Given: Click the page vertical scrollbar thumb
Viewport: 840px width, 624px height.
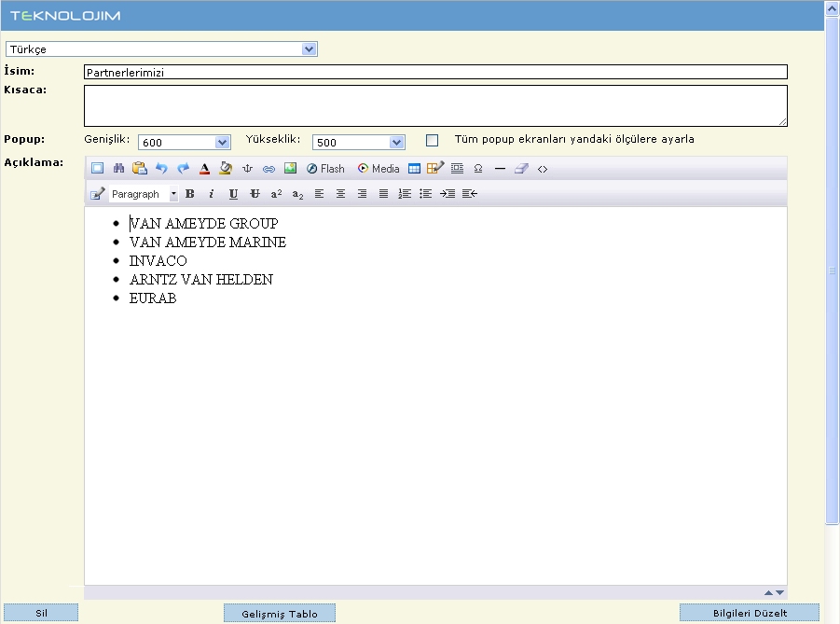Looking at the screenshot, I should point(832,270).
